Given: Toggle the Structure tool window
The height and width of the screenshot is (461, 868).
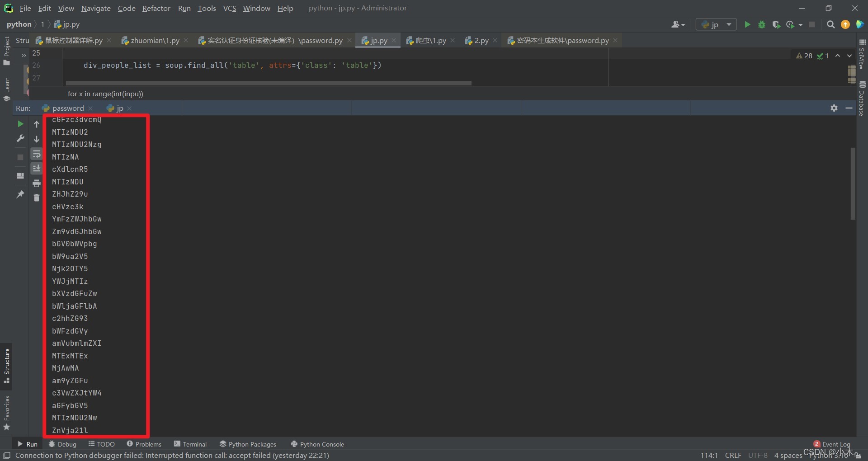Looking at the screenshot, I should pos(7,365).
